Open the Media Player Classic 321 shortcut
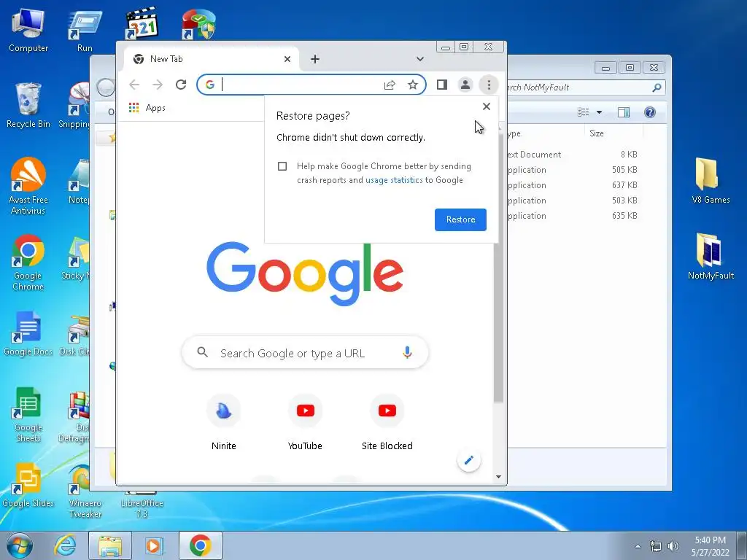This screenshot has height=560, width=747. point(142,23)
